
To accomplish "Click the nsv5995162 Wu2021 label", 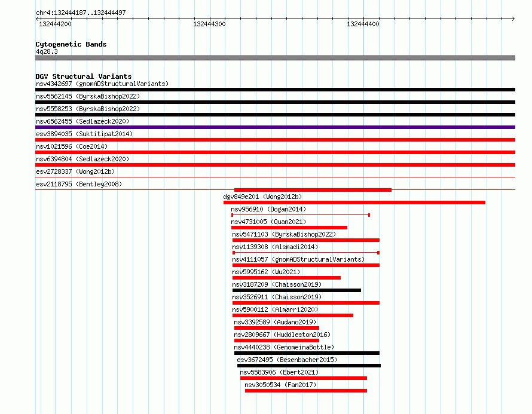I will [x=266, y=272].
